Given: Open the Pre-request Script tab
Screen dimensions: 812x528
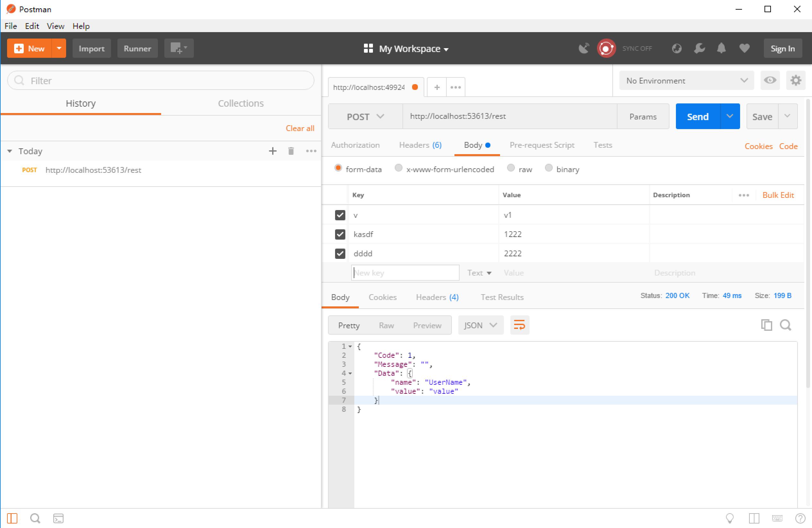Looking at the screenshot, I should pos(542,145).
